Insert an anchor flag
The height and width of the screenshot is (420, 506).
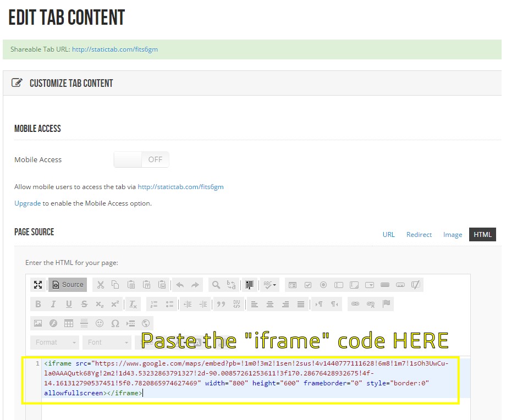(386, 304)
